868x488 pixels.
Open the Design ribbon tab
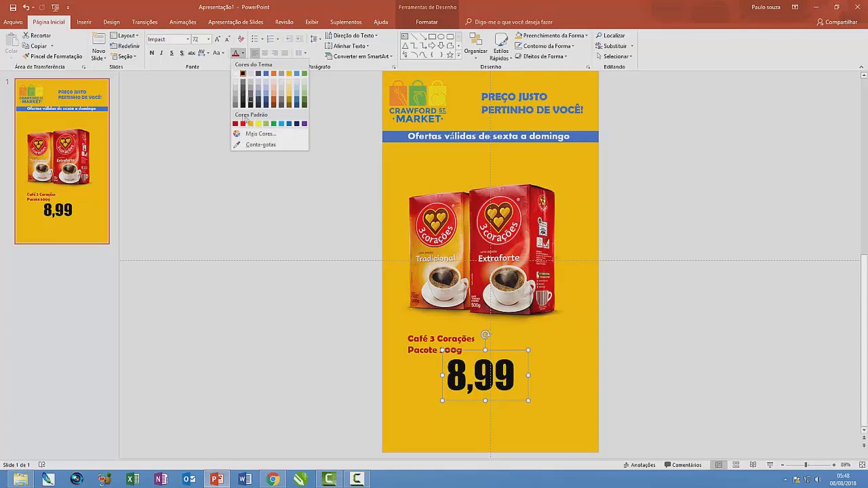click(x=111, y=22)
